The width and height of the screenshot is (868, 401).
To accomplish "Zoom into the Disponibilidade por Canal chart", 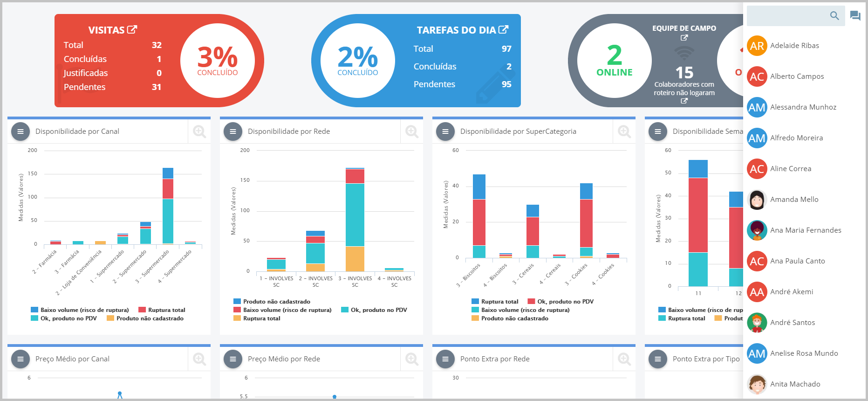I will (199, 131).
